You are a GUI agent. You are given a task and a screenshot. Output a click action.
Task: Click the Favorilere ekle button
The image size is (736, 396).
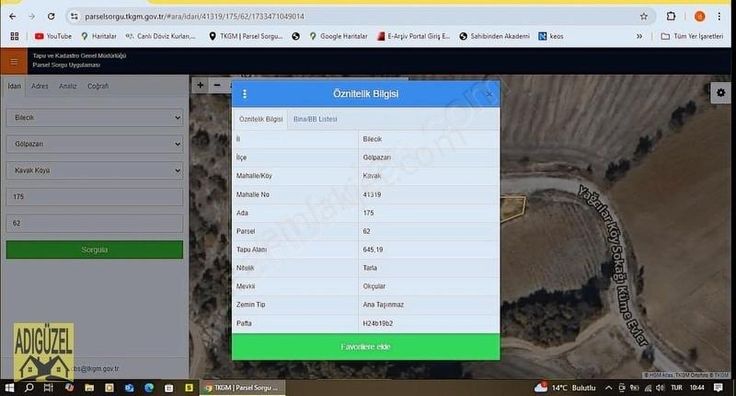pyautogui.click(x=366, y=347)
